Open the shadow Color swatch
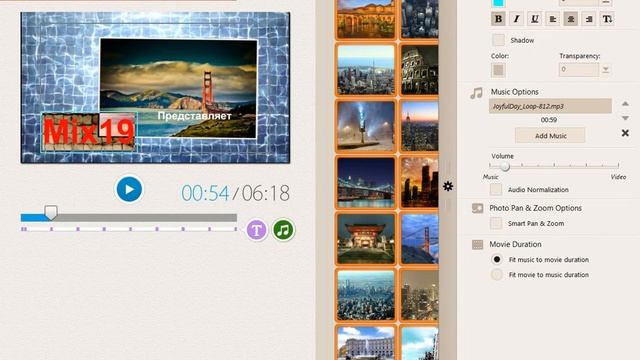Viewport: 640px width, 360px height. click(498, 70)
